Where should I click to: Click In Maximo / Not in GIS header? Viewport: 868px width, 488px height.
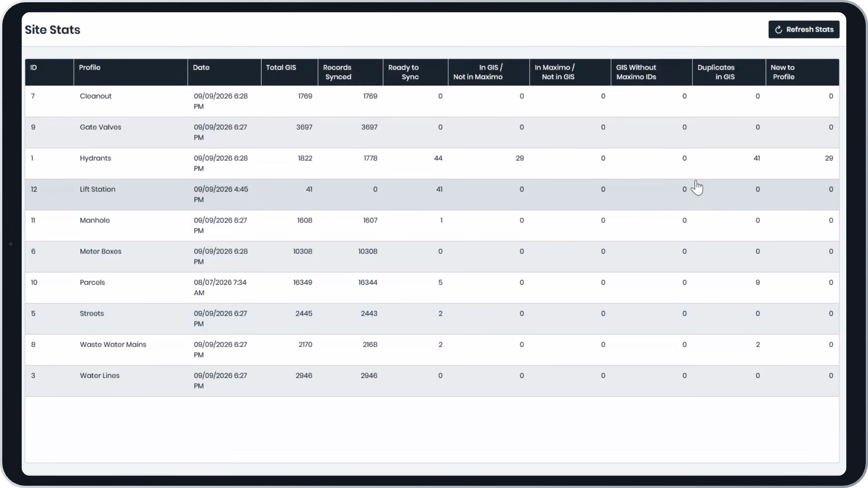pyautogui.click(x=570, y=72)
